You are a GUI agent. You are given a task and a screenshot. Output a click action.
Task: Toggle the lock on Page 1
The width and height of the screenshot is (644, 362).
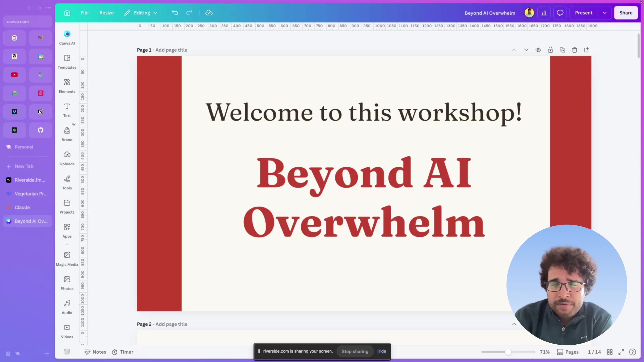point(550,50)
